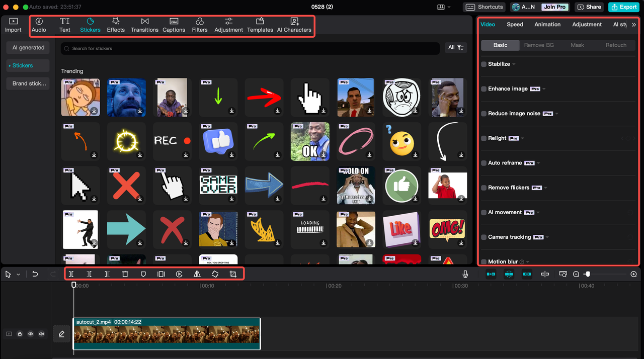
Task: Expand the Camera tracking options arrow
Action: pyautogui.click(x=547, y=237)
